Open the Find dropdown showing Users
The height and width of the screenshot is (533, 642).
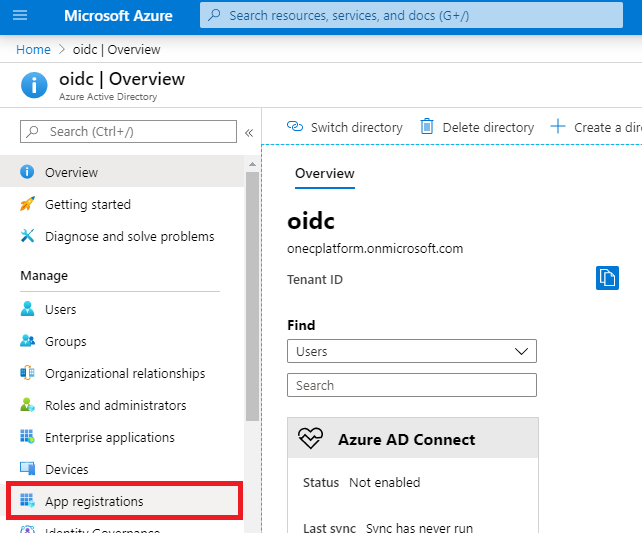[411, 351]
